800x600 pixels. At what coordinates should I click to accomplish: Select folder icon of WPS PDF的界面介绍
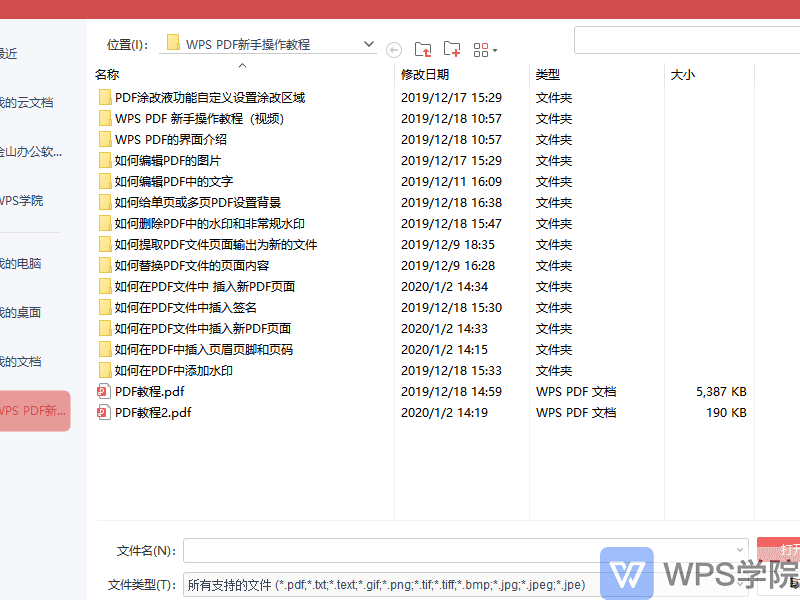point(105,139)
